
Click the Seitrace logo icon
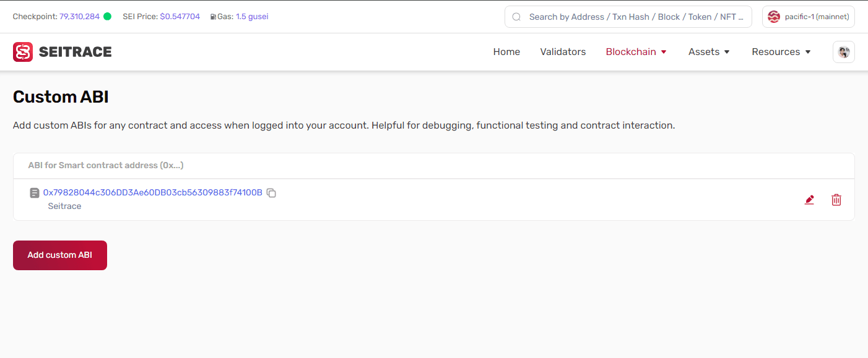(x=23, y=52)
